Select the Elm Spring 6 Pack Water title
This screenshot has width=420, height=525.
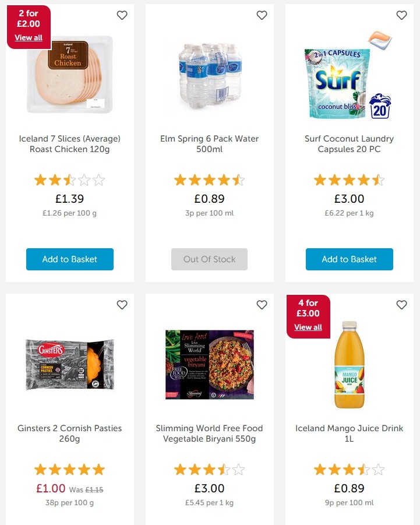pos(209,144)
